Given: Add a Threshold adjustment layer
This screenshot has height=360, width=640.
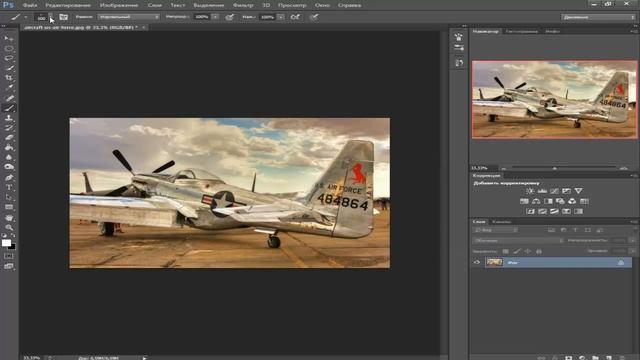Looking at the screenshot, I should (x=554, y=211).
